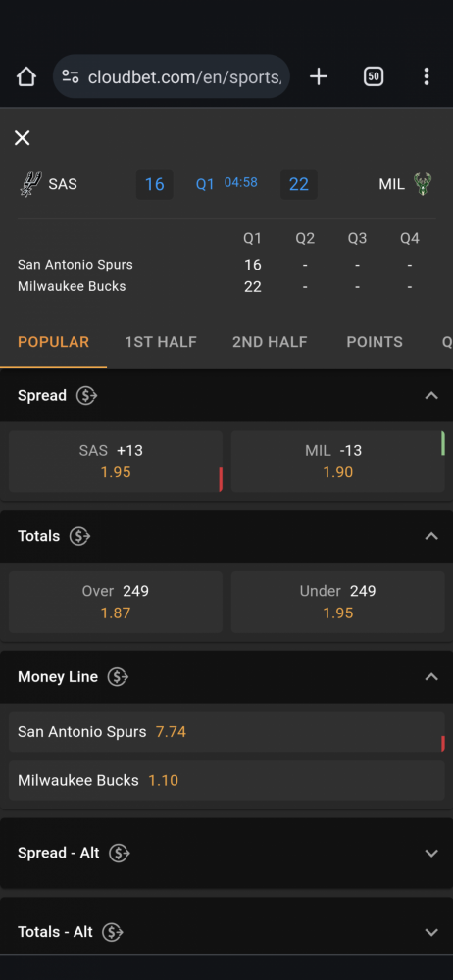Image resolution: width=453 pixels, height=980 pixels.
Task: Close the match detail view
Action: pyautogui.click(x=22, y=138)
